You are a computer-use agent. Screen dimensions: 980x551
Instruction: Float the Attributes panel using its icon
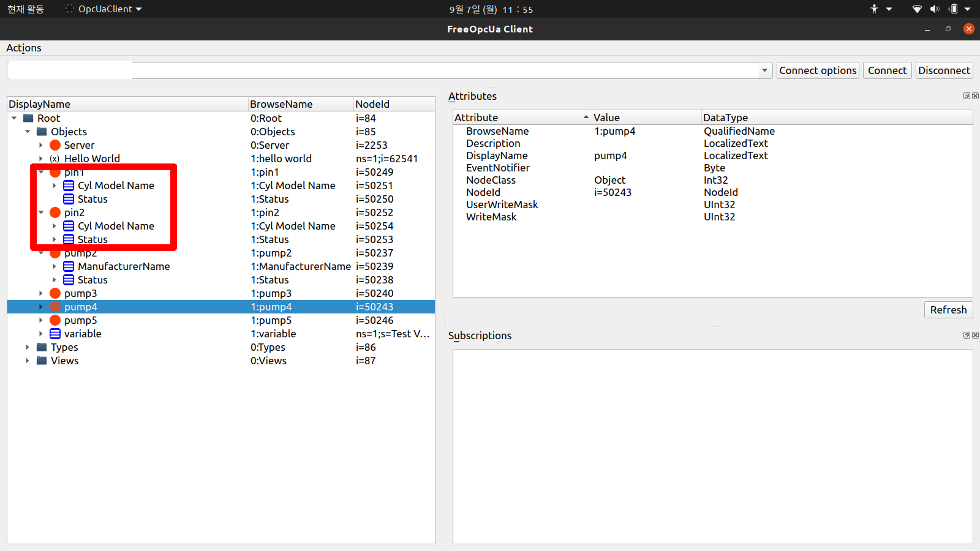967,96
